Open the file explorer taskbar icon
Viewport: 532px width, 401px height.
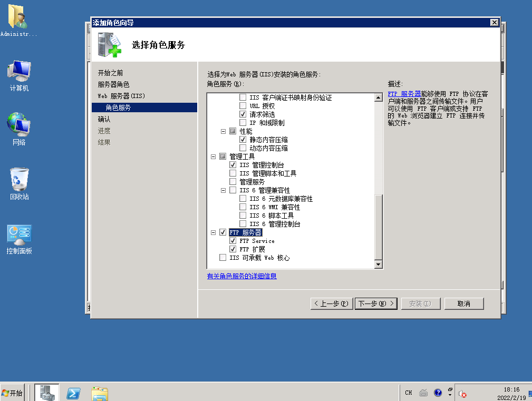tap(100, 394)
